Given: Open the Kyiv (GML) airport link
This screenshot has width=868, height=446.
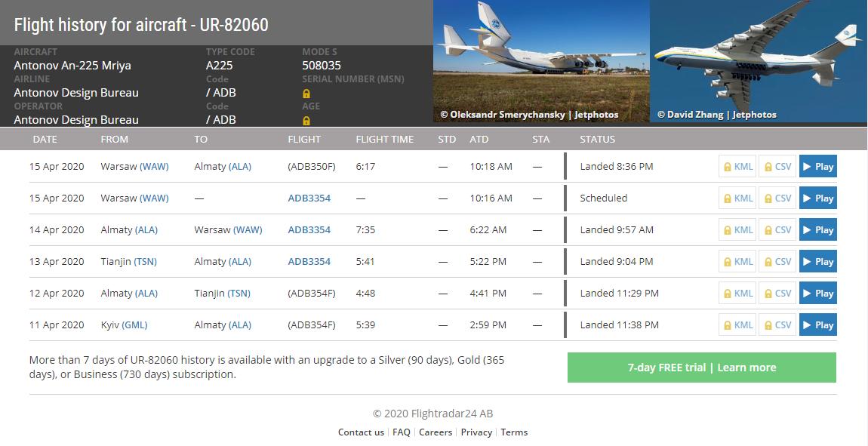Looking at the screenshot, I should (x=134, y=325).
